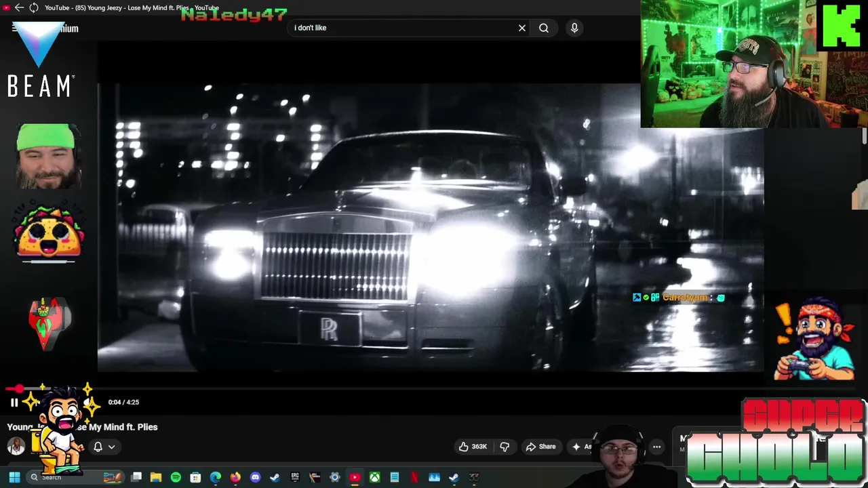
Task: Dislike the video with thumbs-down
Action: click(505, 447)
